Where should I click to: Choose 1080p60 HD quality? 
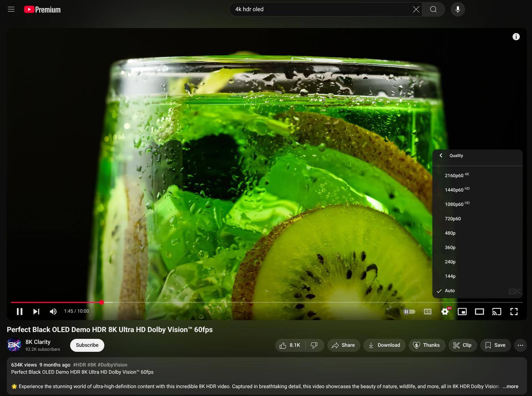[454, 204]
